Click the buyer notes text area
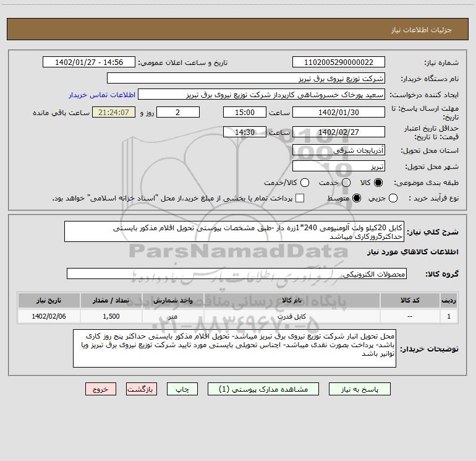The width and height of the screenshot is (476, 461). [234, 348]
